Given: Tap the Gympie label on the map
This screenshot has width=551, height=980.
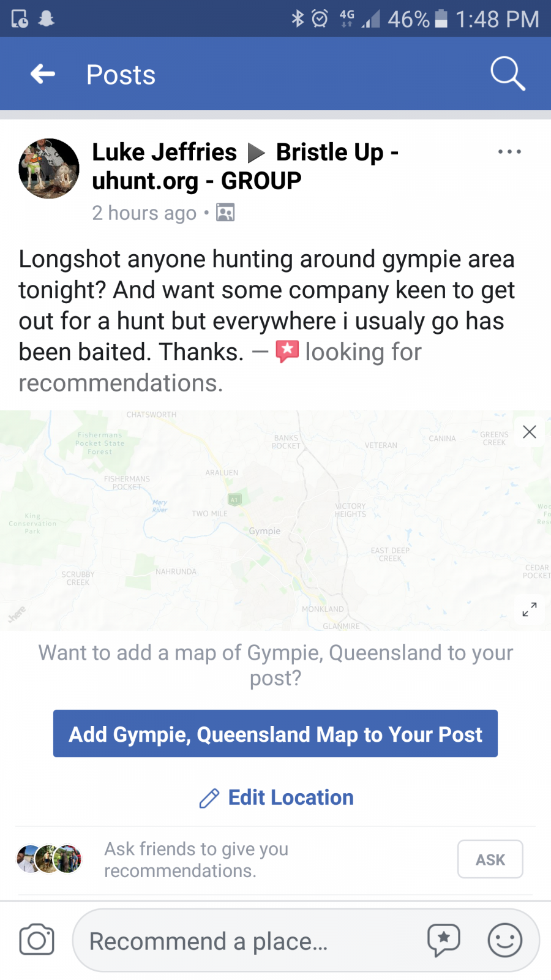Looking at the screenshot, I should pyautogui.click(x=264, y=531).
